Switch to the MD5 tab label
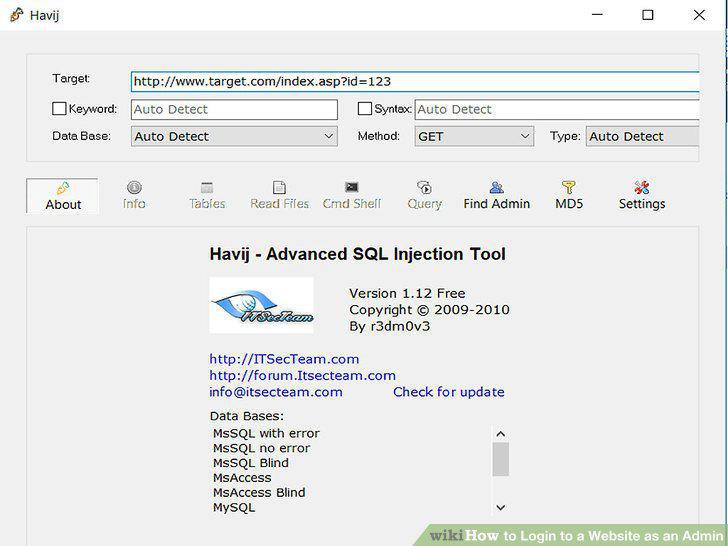Screen dimensions: 728x546 (x=569, y=204)
